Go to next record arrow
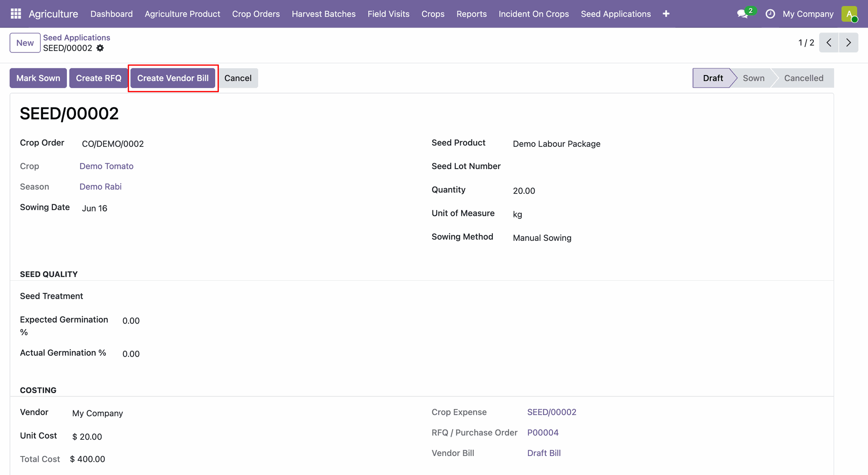The height and width of the screenshot is (475, 868). (x=849, y=42)
